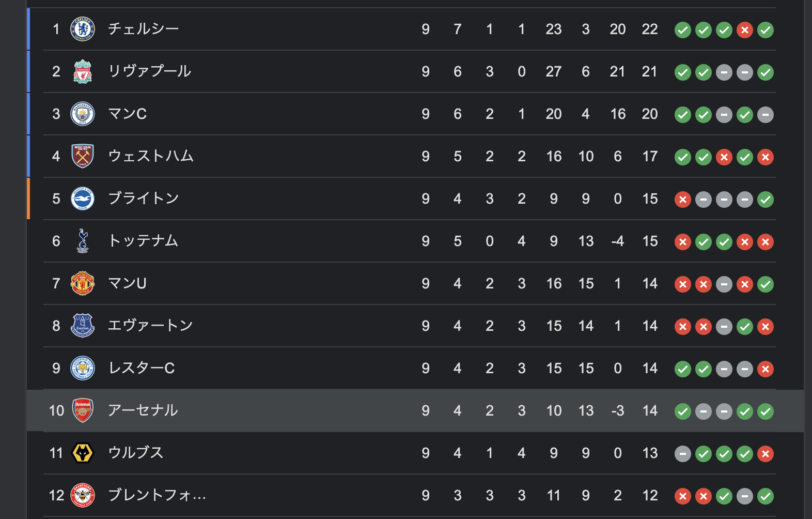Image resolution: width=812 pixels, height=519 pixels.
Task: Click the Arsenal club crest
Action: point(83,410)
